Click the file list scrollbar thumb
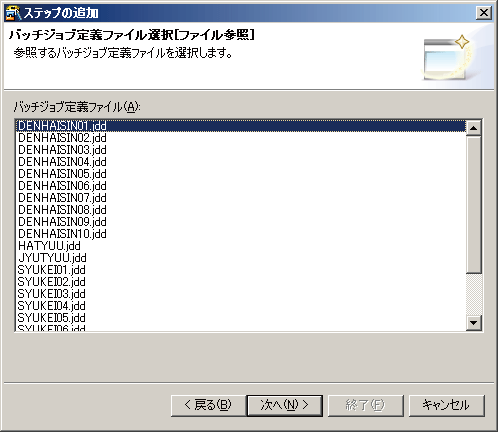Image resolution: width=498 pixels, height=432 pixels. click(x=474, y=205)
